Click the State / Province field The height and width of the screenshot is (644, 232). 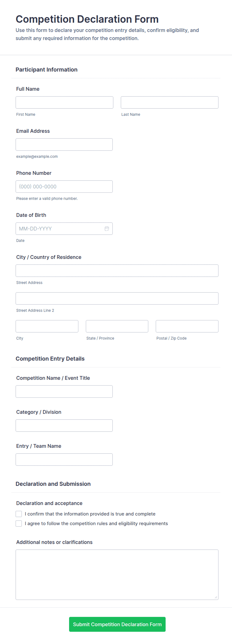(x=117, y=326)
